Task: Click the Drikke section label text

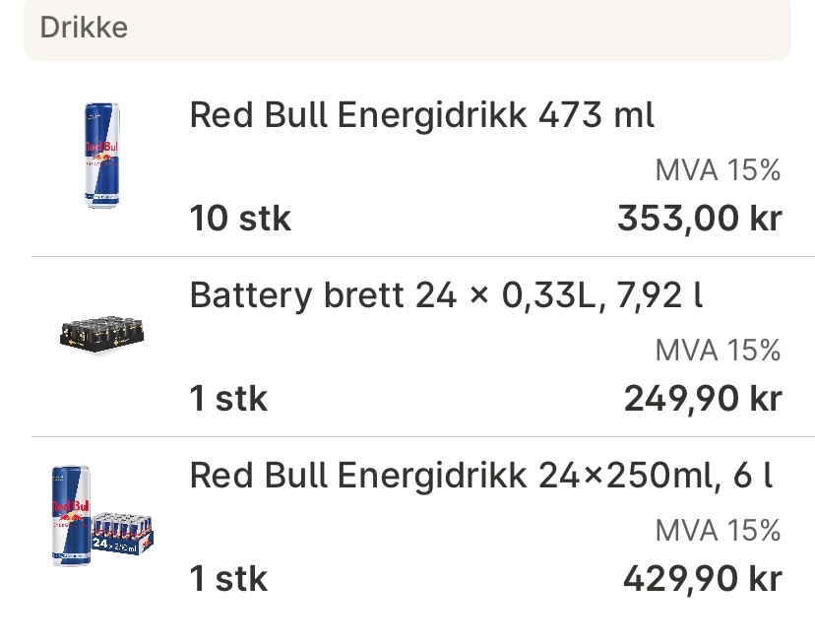Action: [84, 27]
